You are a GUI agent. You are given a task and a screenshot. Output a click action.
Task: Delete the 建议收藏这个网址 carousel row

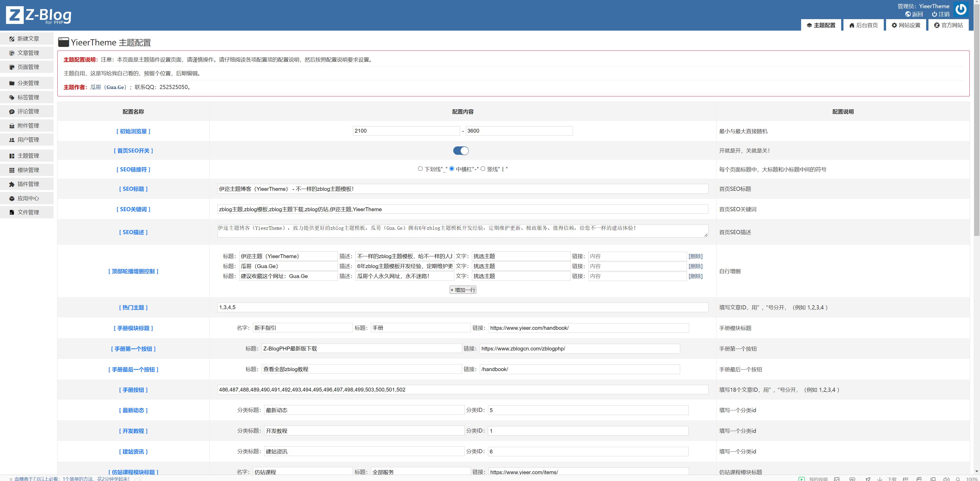coord(695,276)
